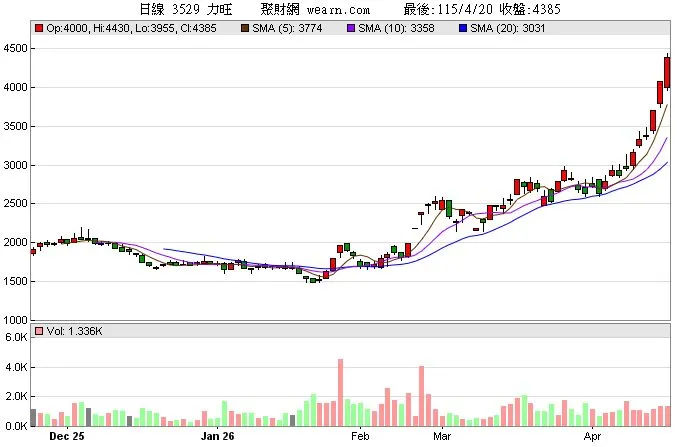Viewport: 700px width, 447px height.
Task: Click the 2.0K volume axis label
Action: [x=17, y=397]
